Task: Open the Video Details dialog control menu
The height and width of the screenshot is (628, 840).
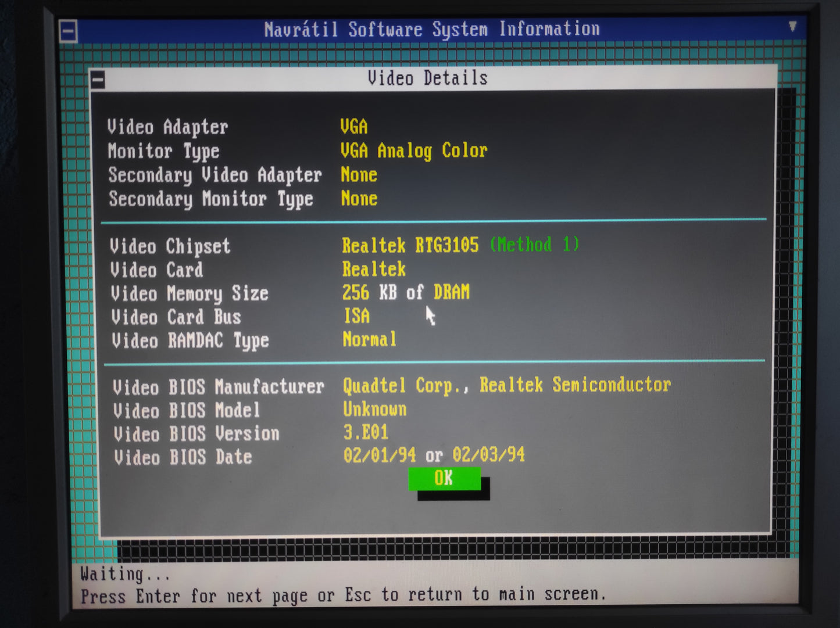Action: (x=98, y=80)
